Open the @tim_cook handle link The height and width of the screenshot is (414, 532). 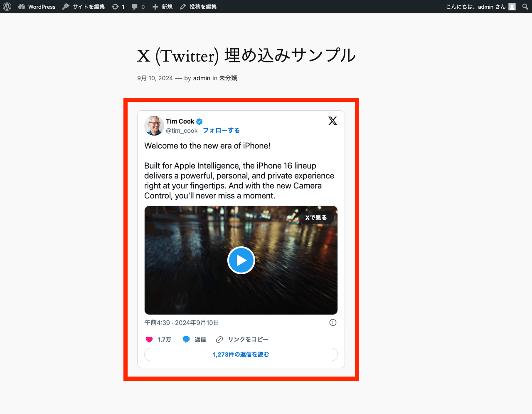[182, 131]
